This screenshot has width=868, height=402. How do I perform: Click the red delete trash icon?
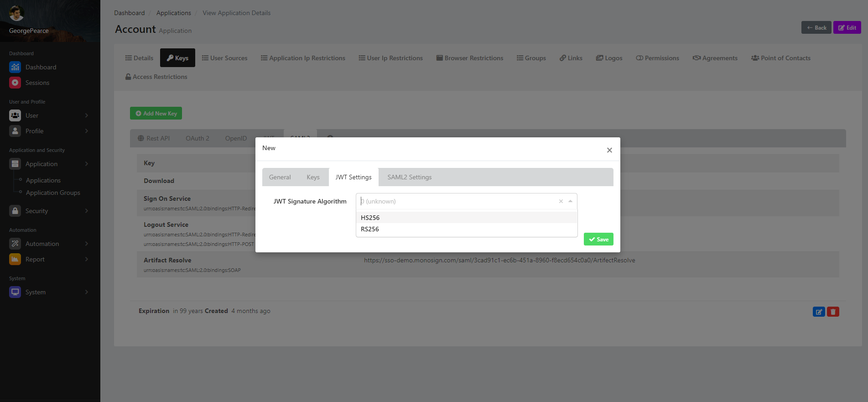click(833, 312)
